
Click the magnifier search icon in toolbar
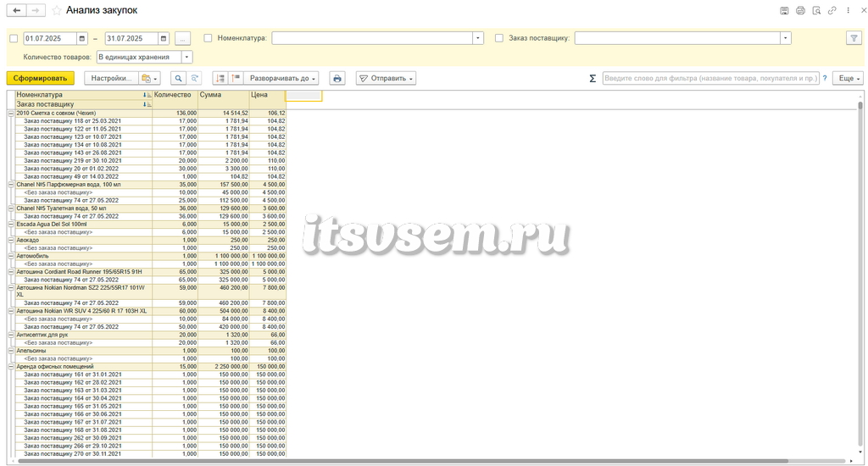178,79
